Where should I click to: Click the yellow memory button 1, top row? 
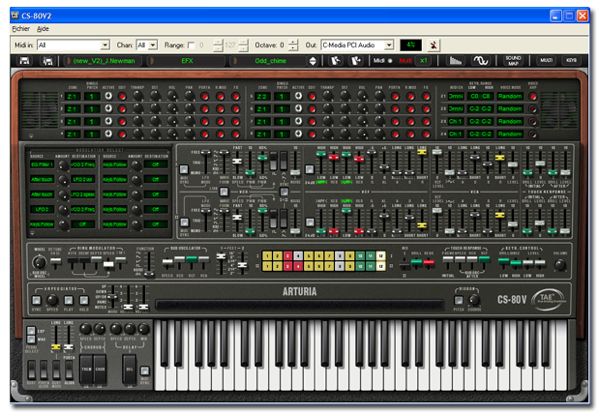267,256
